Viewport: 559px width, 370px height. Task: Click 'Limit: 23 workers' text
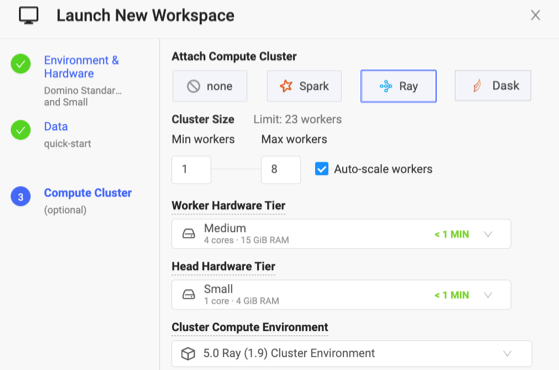(297, 119)
